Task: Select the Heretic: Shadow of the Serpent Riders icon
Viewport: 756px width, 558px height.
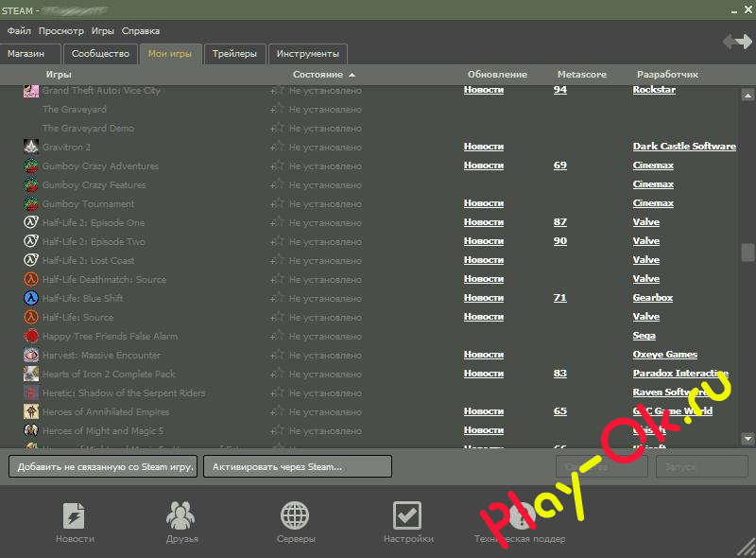Action: point(31,392)
